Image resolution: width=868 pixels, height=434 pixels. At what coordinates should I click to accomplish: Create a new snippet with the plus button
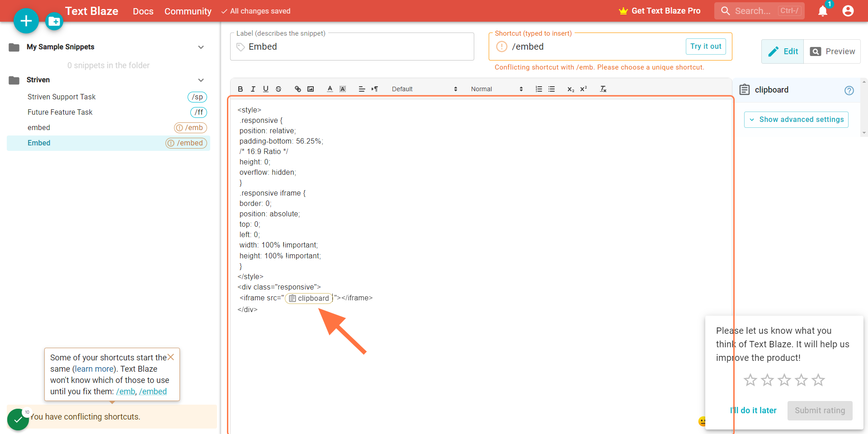26,21
